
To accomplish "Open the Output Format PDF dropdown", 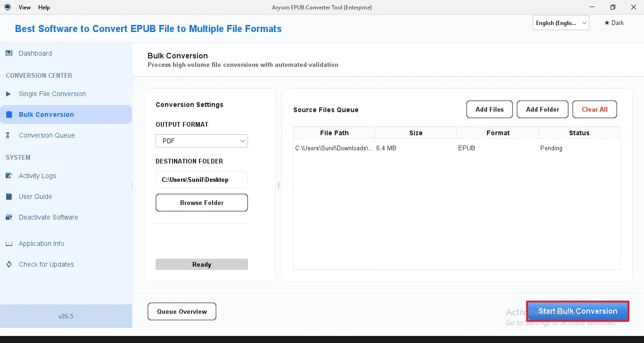I will 202,141.
